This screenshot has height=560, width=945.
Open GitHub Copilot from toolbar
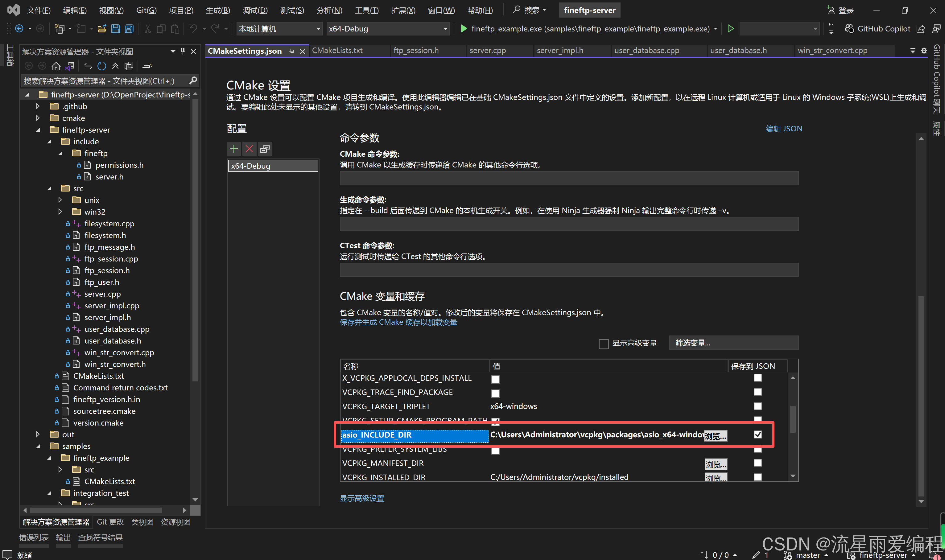click(x=877, y=29)
